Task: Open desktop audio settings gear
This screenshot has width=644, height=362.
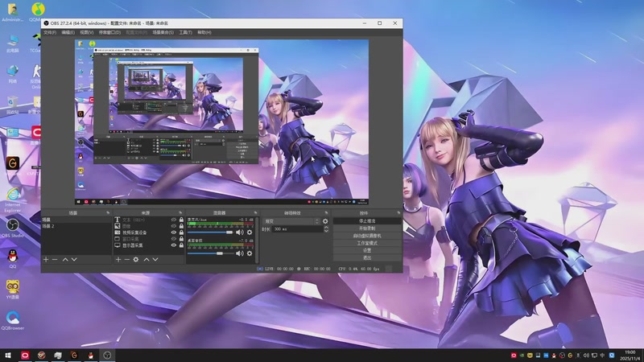Action: (250, 253)
